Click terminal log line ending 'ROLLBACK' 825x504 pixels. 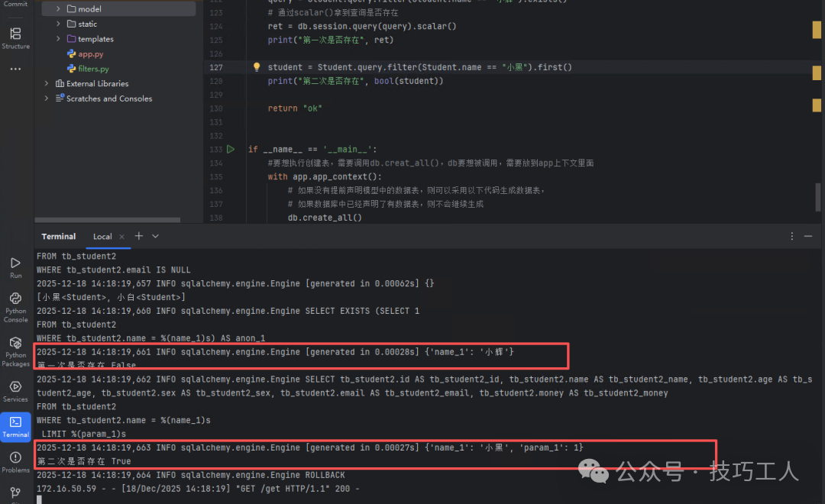coord(191,475)
